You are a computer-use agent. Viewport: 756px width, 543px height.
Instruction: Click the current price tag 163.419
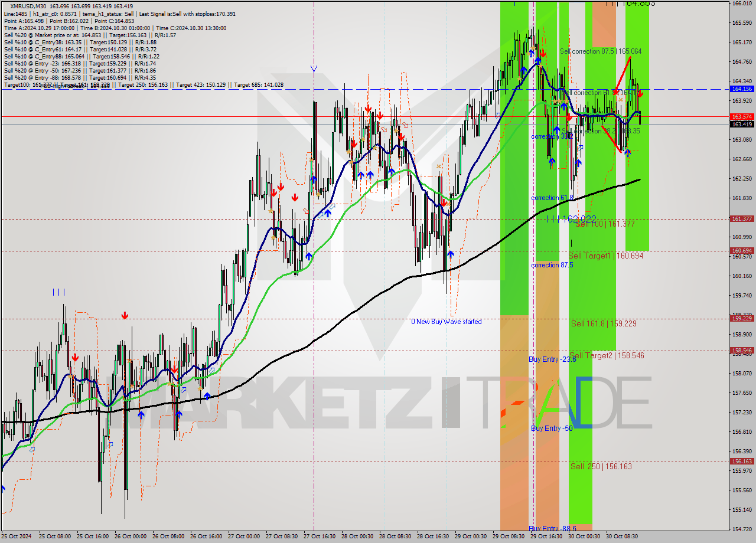coord(742,125)
